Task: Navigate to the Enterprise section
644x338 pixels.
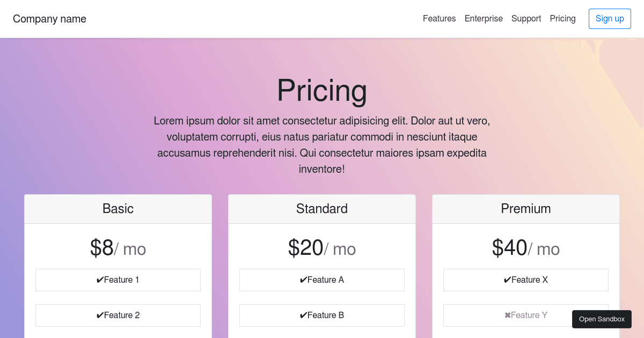Action: tap(484, 18)
